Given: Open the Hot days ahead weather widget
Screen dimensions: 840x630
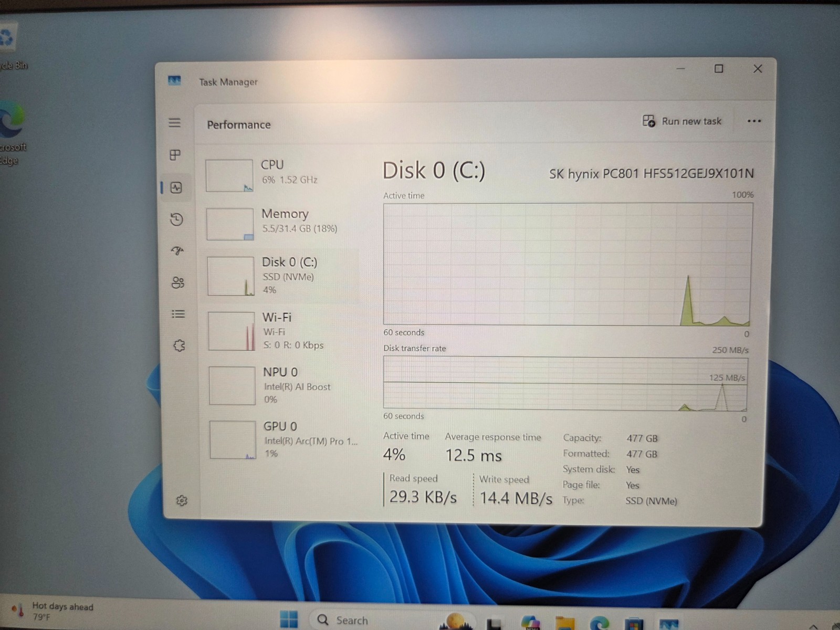Looking at the screenshot, I should point(52,611).
